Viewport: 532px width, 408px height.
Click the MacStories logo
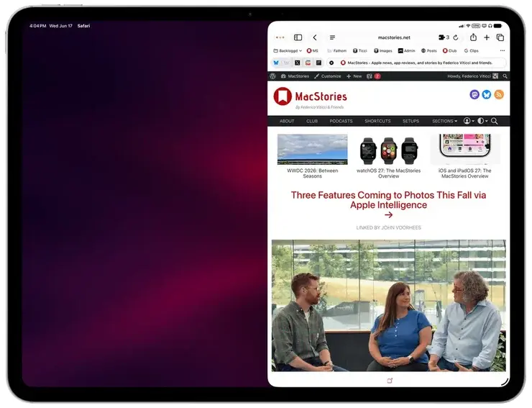click(x=310, y=97)
